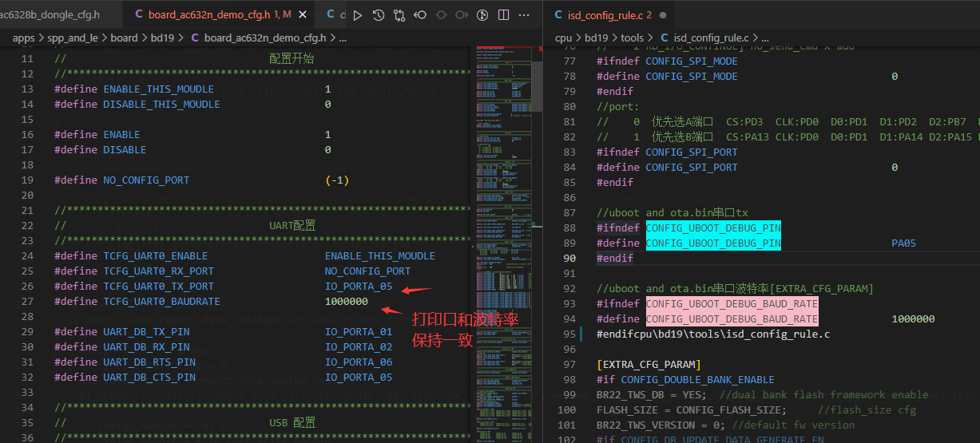Click CONFIG_UBOOT_DEBUG_BAUD_RATE on line 93
The height and width of the screenshot is (443, 980).
coord(732,303)
